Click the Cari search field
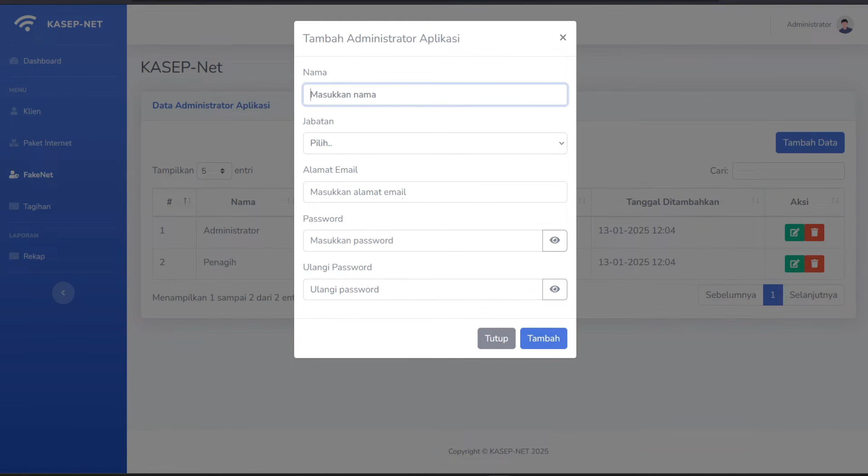This screenshot has height=476, width=868. pos(788,171)
